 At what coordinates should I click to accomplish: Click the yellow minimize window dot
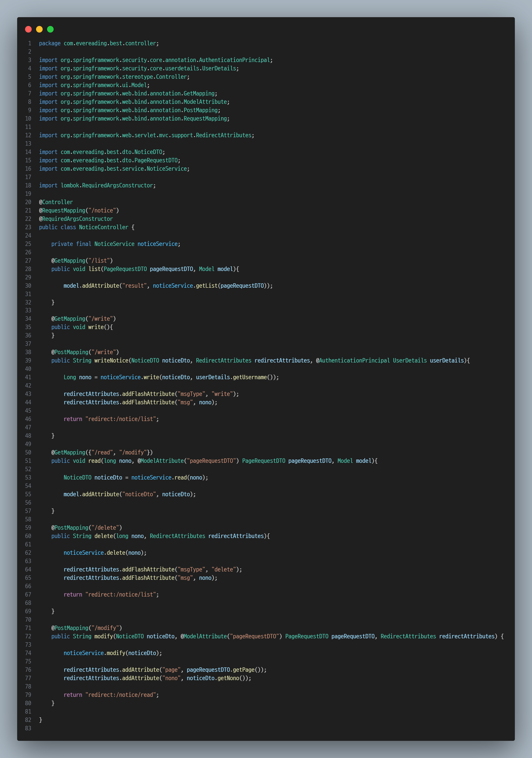(x=39, y=29)
